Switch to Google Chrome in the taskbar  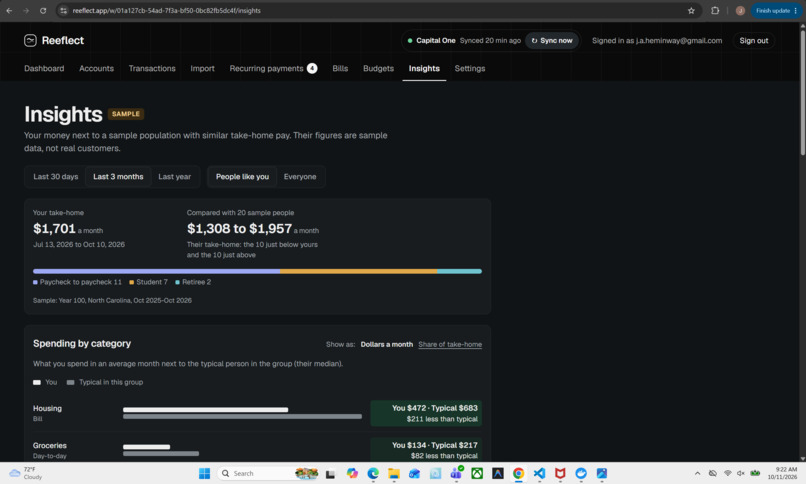tap(518, 473)
